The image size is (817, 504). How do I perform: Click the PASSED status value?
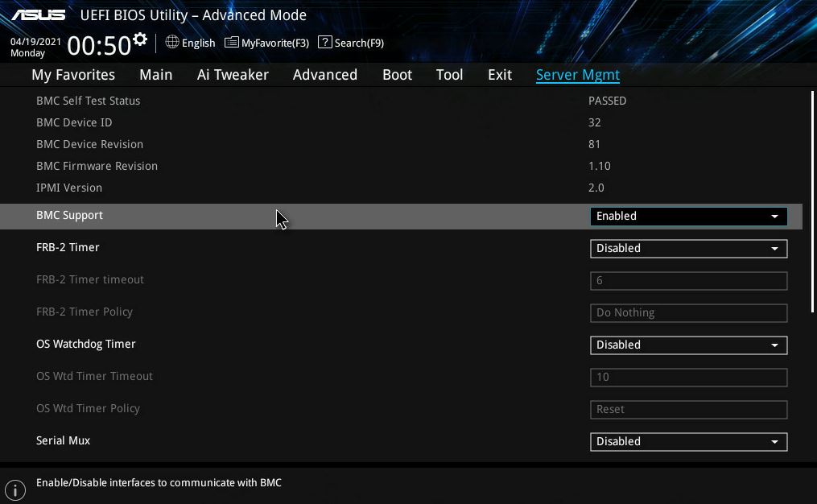click(607, 101)
